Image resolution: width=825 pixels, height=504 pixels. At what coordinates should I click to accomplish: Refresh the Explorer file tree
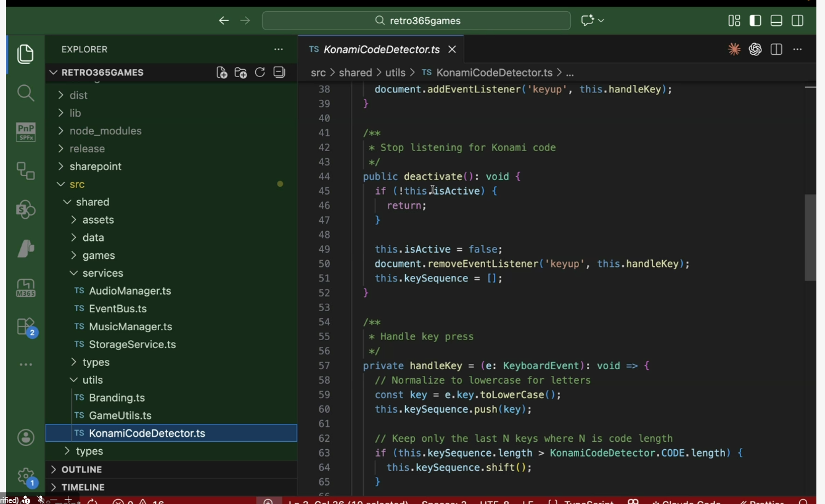coord(260,73)
